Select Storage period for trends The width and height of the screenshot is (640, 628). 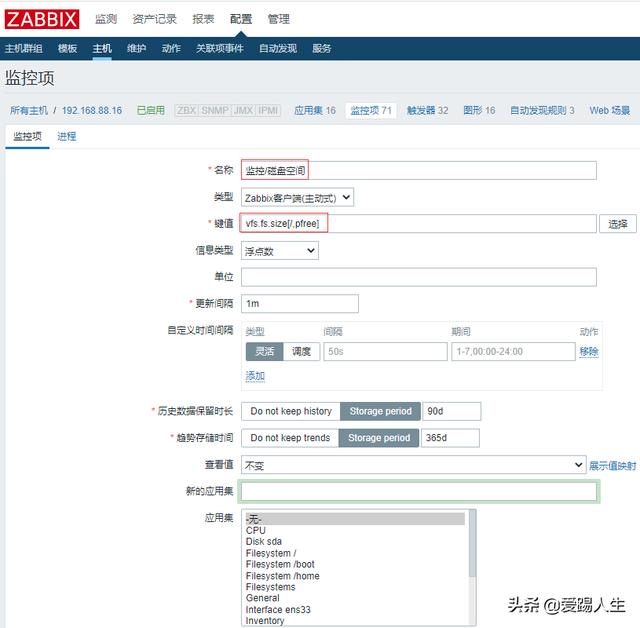(379, 438)
